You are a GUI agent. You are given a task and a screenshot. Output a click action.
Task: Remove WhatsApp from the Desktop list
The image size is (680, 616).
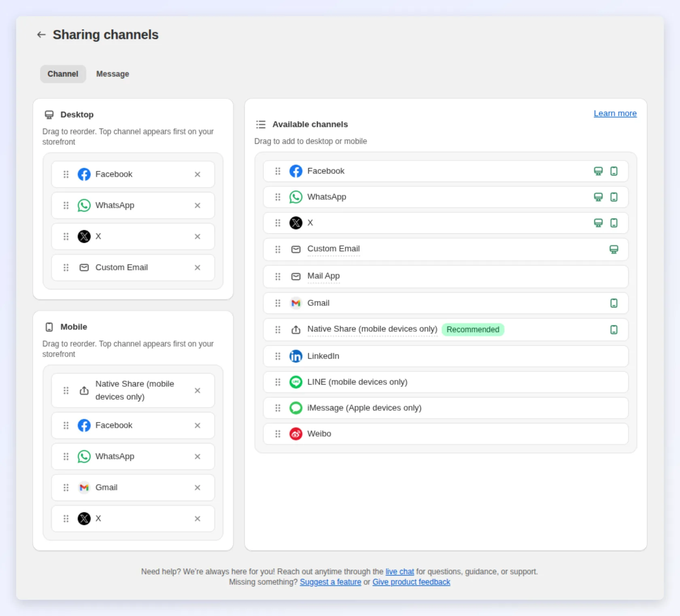pos(198,205)
